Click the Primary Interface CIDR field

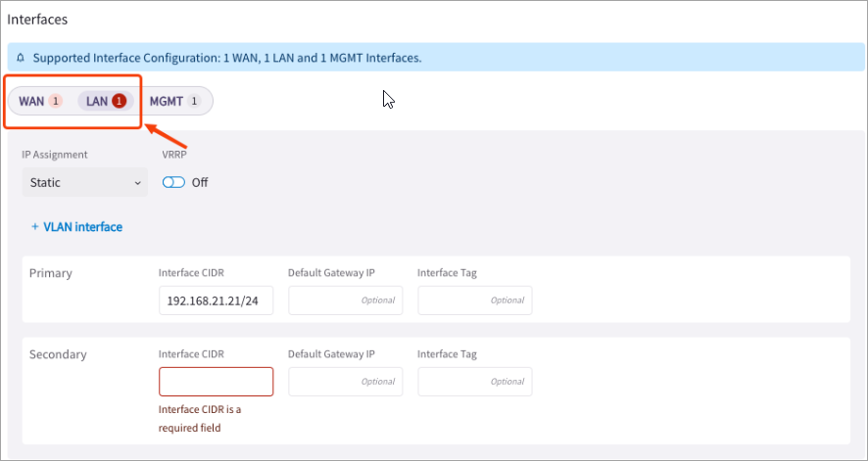pos(216,300)
